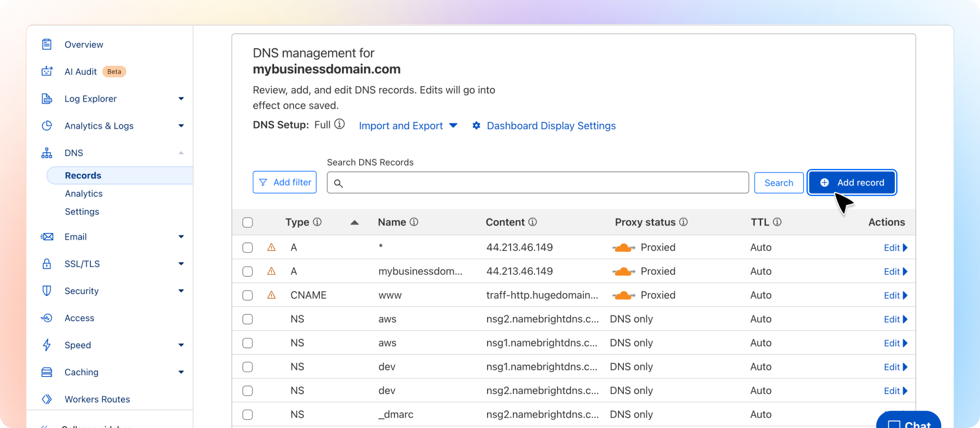Check the box for the wildcard A record
The image size is (980, 428).
[x=248, y=248]
